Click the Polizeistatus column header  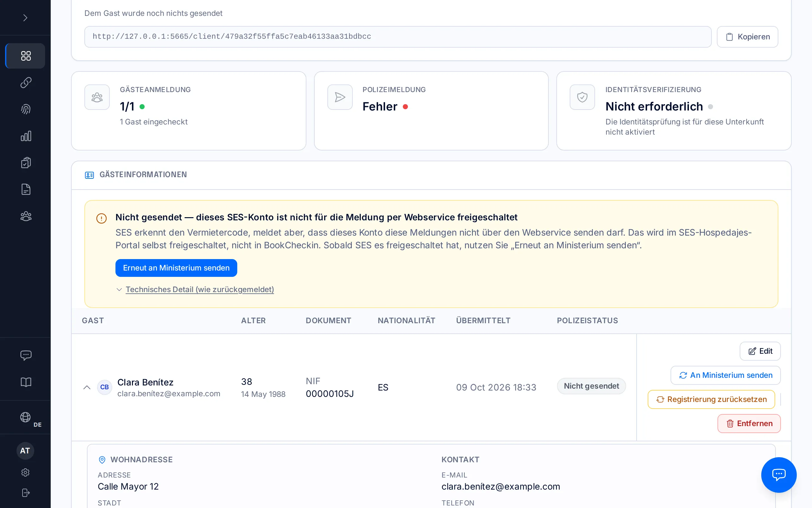point(587,321)
